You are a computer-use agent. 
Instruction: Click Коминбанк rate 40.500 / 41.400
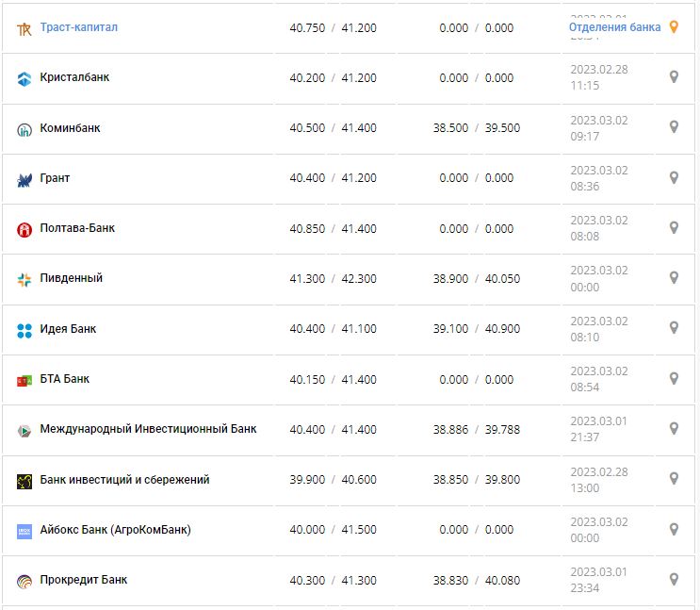[x=333, y=128]
